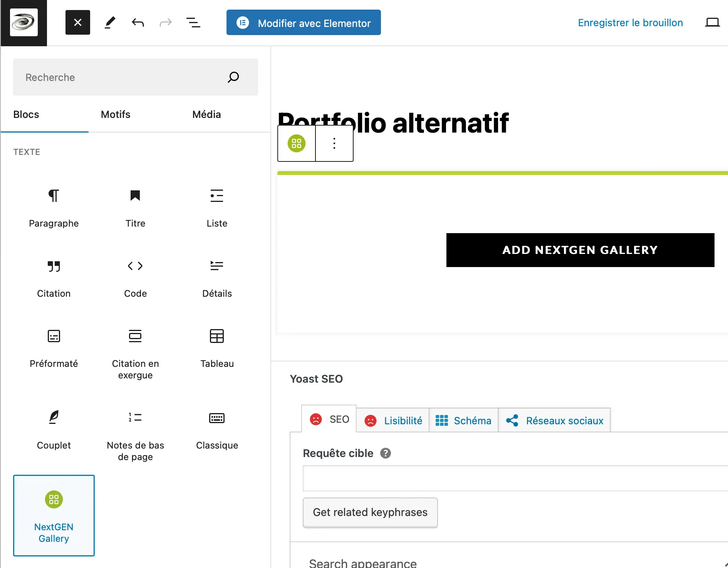Open block options three-dot menu
Viewport: 728px width, 568px height.
point(334,143)
